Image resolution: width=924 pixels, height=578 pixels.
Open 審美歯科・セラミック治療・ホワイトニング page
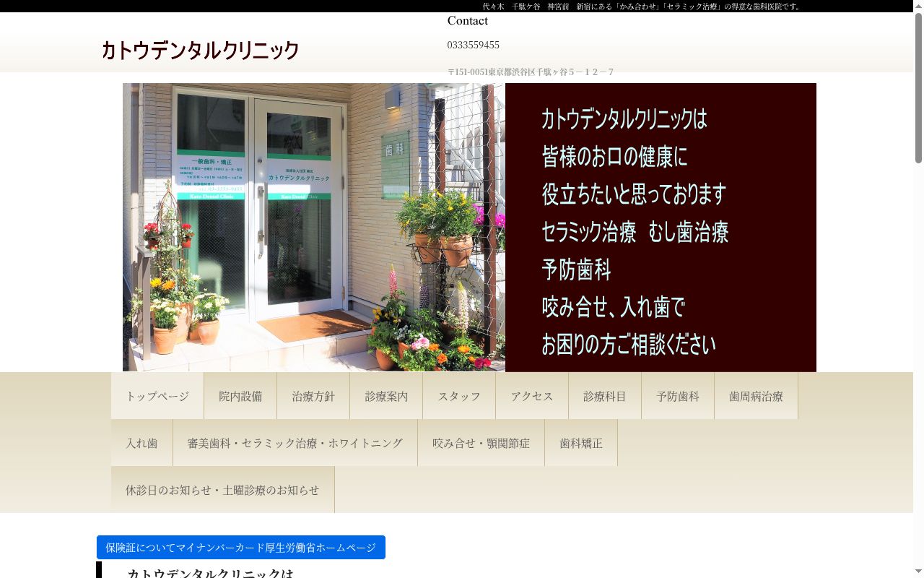click(295, 443)
